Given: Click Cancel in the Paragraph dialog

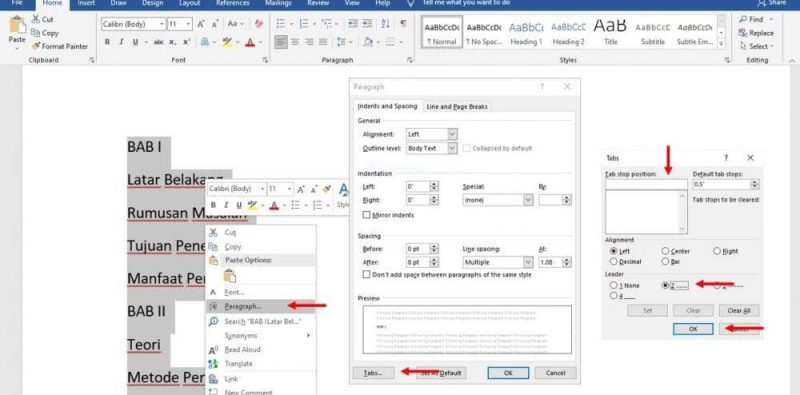Looking at the screenshot, I should click(555, 373).
